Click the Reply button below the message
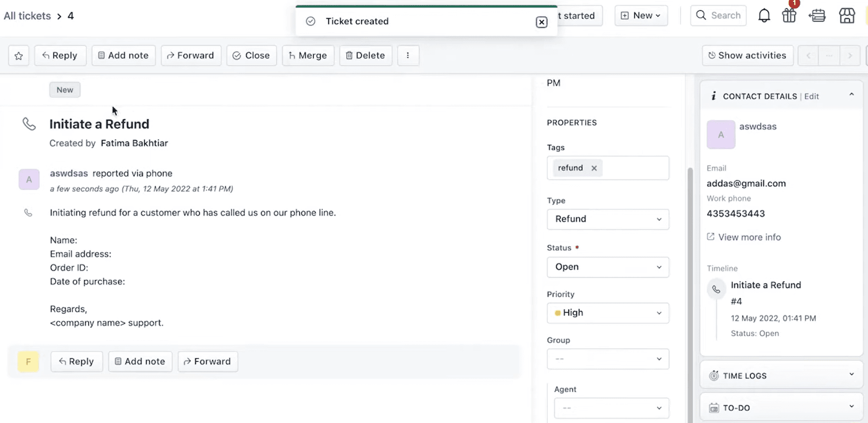The height and width of the screenshot is (423, 868). tap(76, 361)
